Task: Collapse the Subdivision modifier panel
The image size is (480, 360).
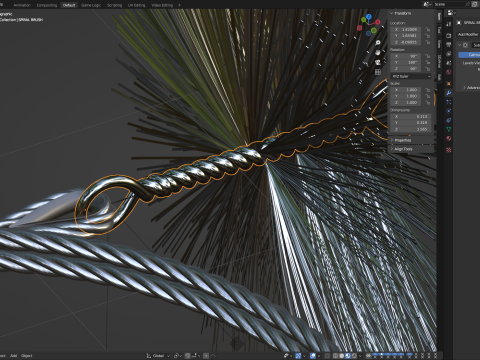Action: [460, 45]
